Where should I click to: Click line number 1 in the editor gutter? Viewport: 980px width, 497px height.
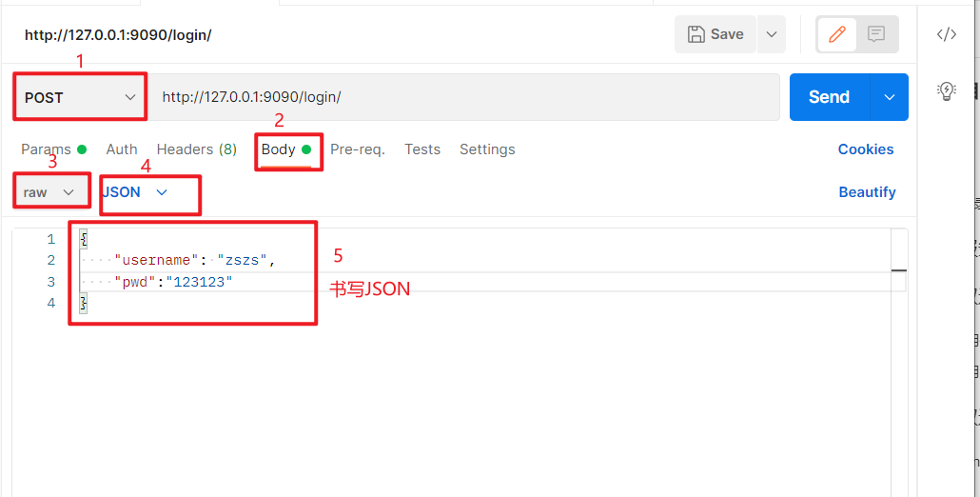[x=50, y=239]
